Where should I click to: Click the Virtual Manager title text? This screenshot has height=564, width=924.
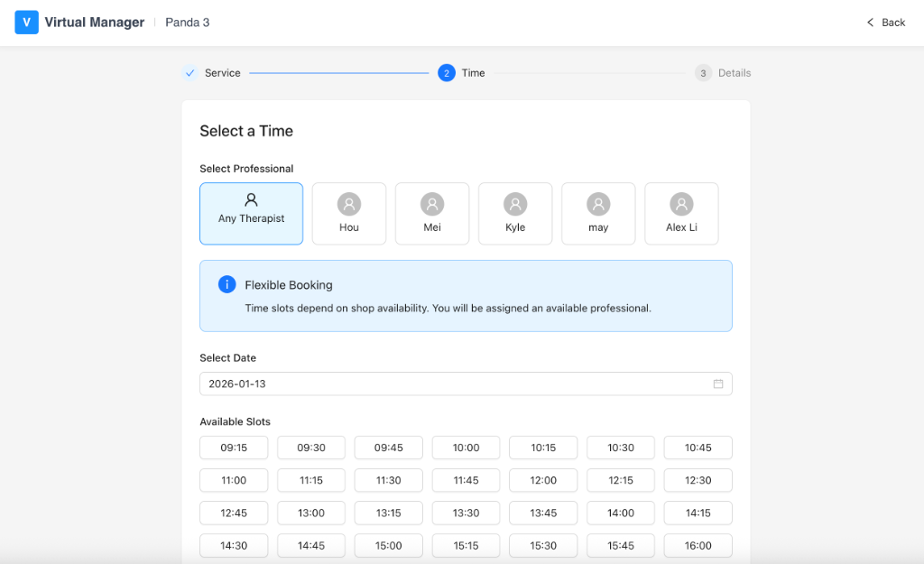pyautogui.click(x=94, y=23)
